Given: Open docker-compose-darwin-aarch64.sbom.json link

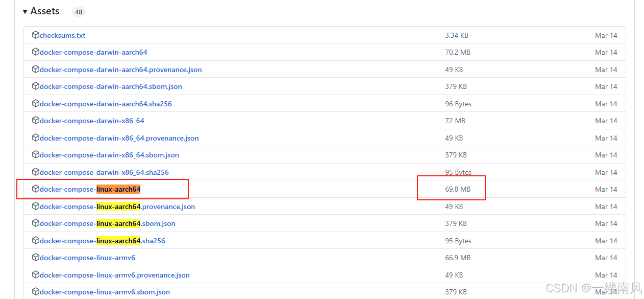Looking at the screenshot, I should (x=111, y=86).
